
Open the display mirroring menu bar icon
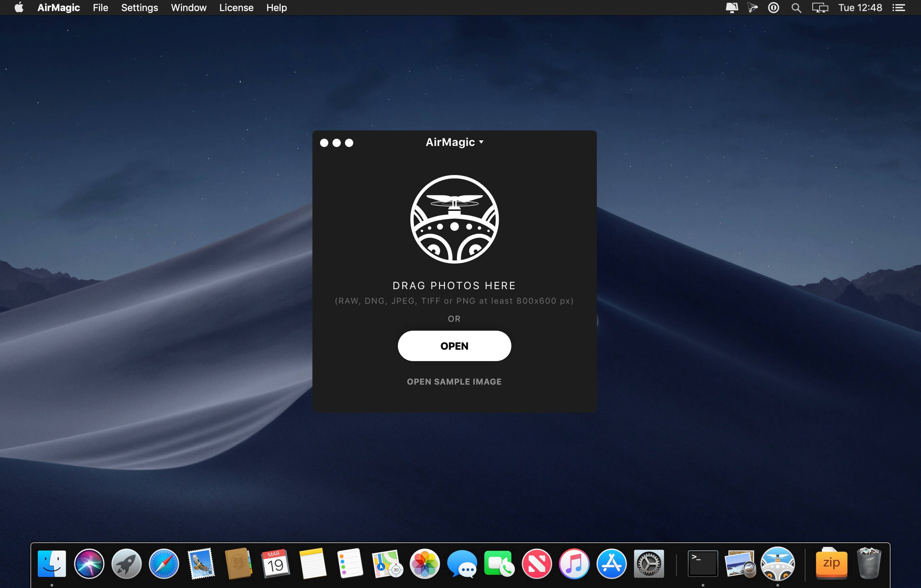(820, 8)
